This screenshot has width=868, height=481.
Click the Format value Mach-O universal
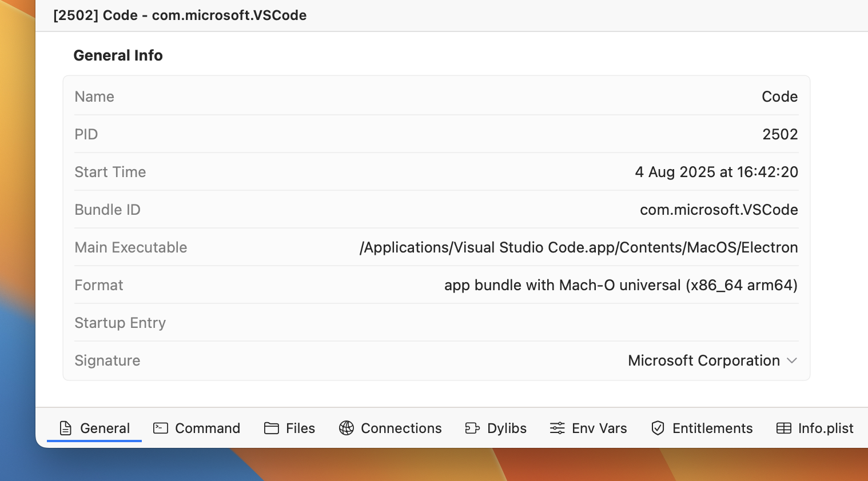(x=620, y=285)
